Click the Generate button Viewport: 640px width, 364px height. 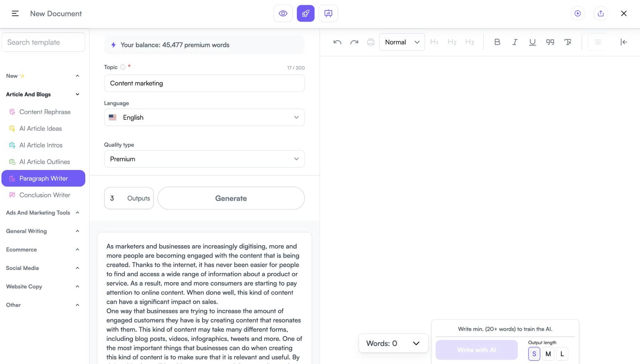coord(231,198)
